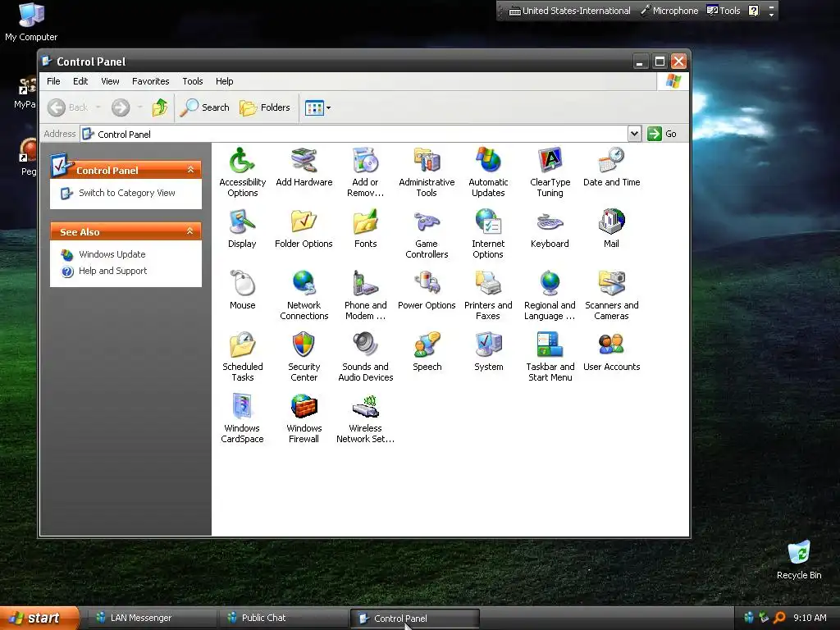Open Mouse settings
Screen dimensions: 840x630
(242, 290)
